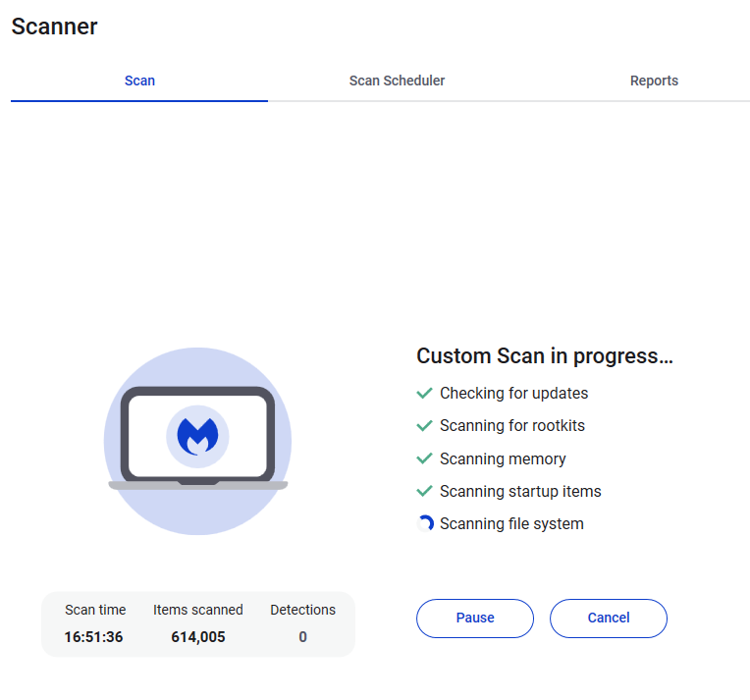Click the scan time value 16:51:36
Viewport: 750px width, 700px height.
(x=94, y=637)
